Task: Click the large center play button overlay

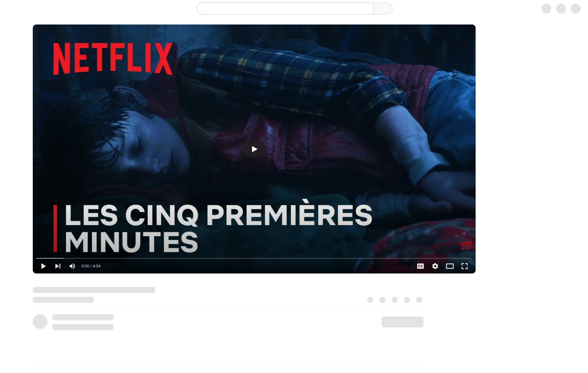Action: [254, 149]
